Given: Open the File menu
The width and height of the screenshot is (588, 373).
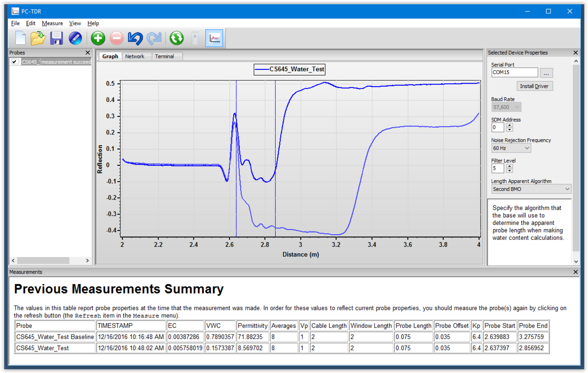Looking at the screenshot, I should [16, 23].
